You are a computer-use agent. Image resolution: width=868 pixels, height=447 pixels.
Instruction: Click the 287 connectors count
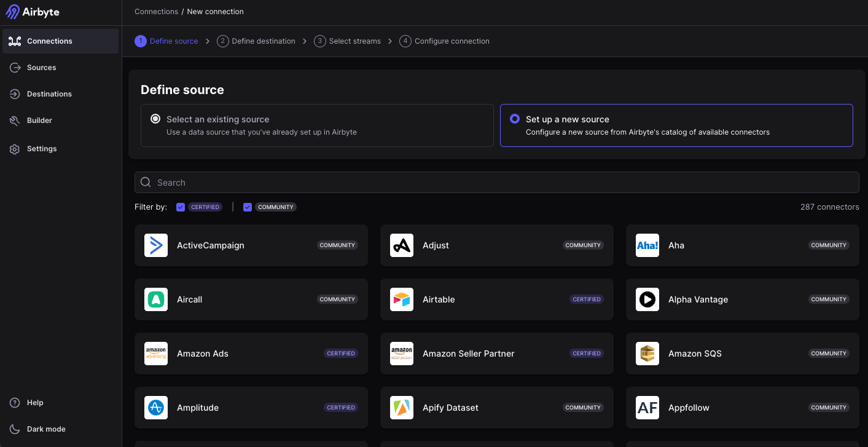point(829,207)
